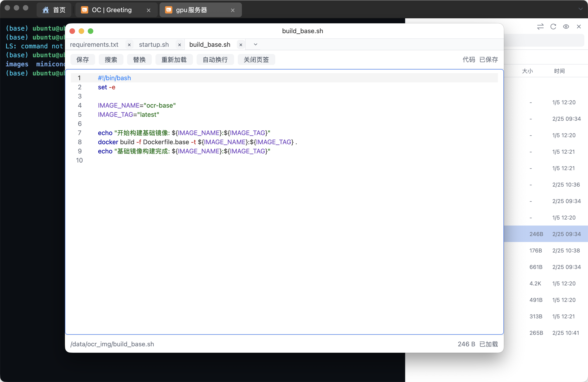Click the IMAGE_TAG="latest" line
The width and height of the screenshot is (588, 382).
(x=128, y=114)
